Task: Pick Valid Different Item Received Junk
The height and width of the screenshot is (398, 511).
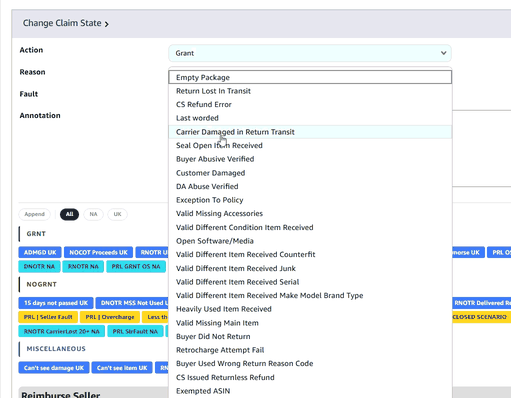Action: click(310, 268)
